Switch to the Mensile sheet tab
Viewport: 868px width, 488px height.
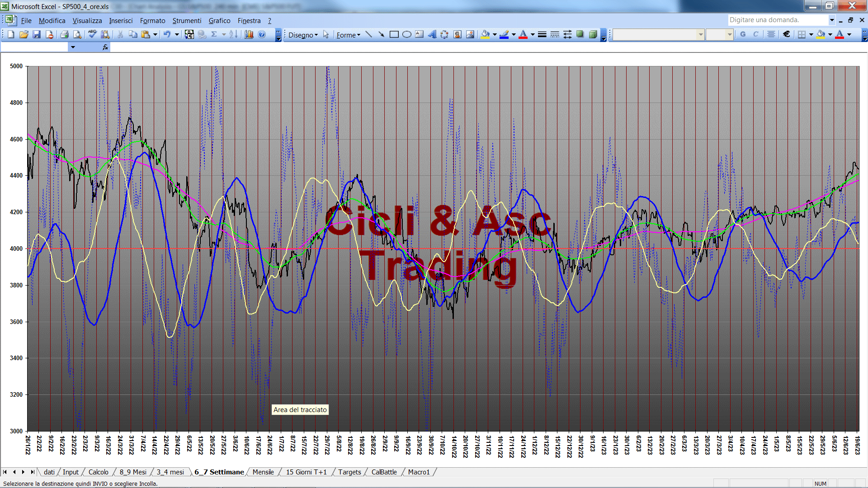[263, 472]
